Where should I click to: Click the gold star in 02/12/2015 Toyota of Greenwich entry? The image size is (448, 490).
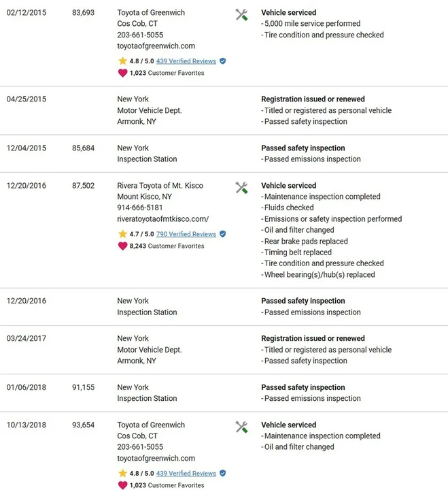pyautogui.click(x=122, y=61)
